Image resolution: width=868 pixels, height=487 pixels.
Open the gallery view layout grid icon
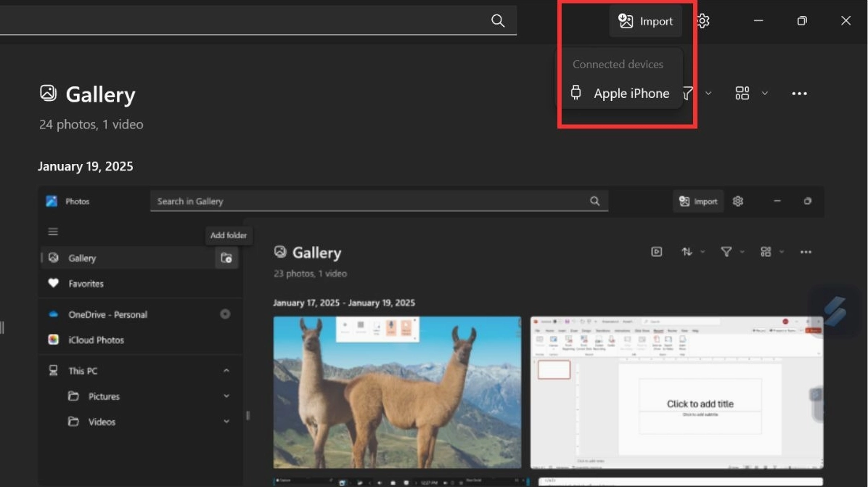pyautogui.click(x=742, y=94)
